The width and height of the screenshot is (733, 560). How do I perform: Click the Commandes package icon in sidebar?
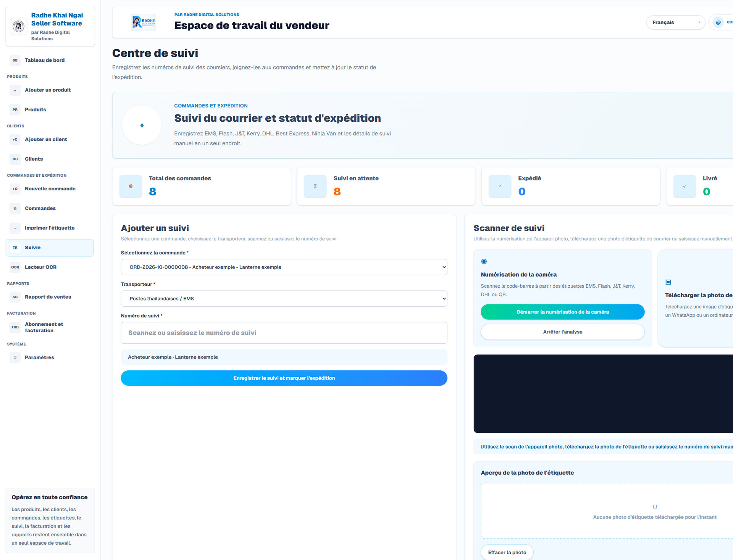15,208
